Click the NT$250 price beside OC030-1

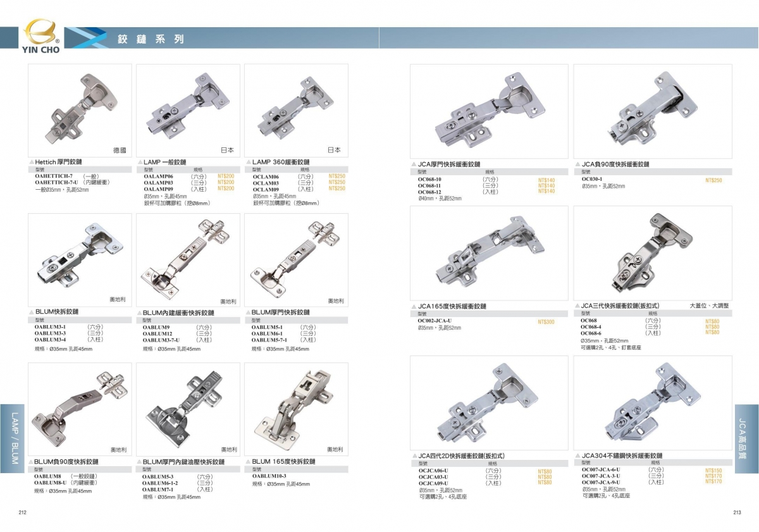[713, 180]
